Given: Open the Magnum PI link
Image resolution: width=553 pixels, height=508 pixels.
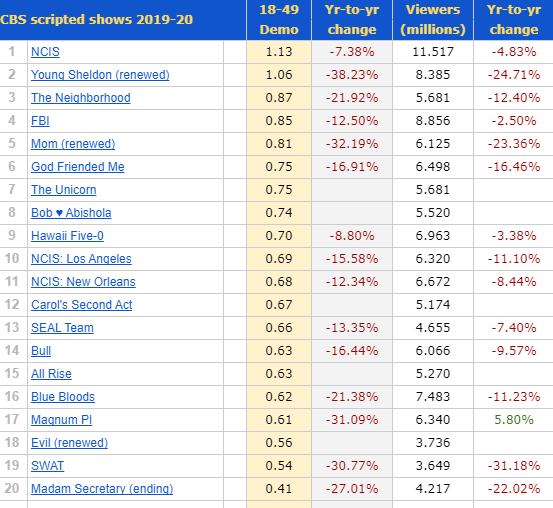Looking at the screenshot, I should point(61,419).
